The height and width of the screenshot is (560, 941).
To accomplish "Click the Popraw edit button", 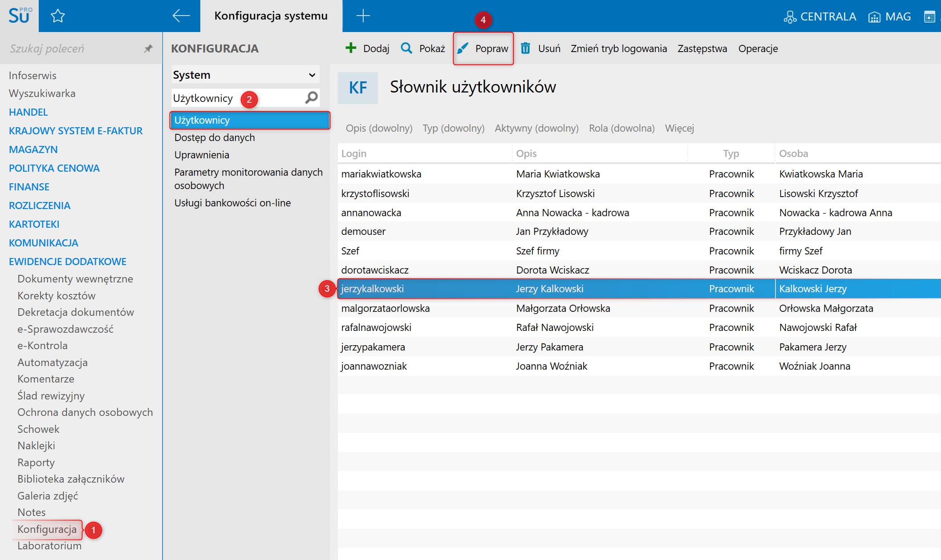I will (484, 48).
